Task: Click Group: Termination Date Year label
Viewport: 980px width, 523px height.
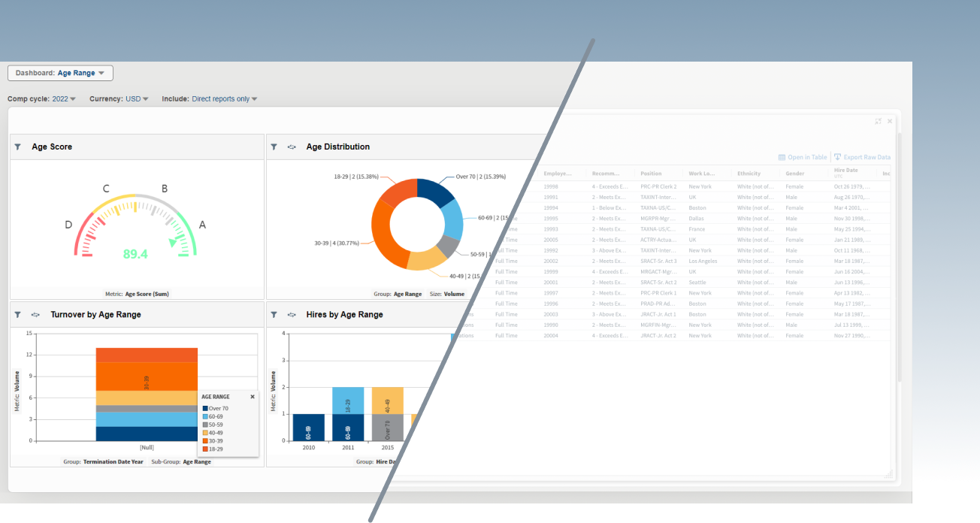Action: (103, 461)
